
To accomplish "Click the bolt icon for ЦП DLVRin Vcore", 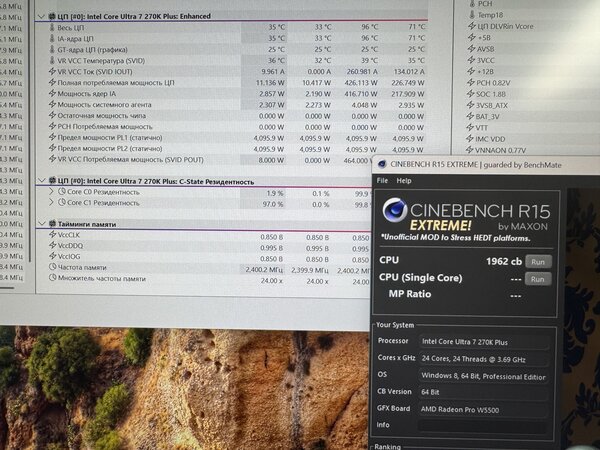I will pyautogui.click(x=471, y=26).
